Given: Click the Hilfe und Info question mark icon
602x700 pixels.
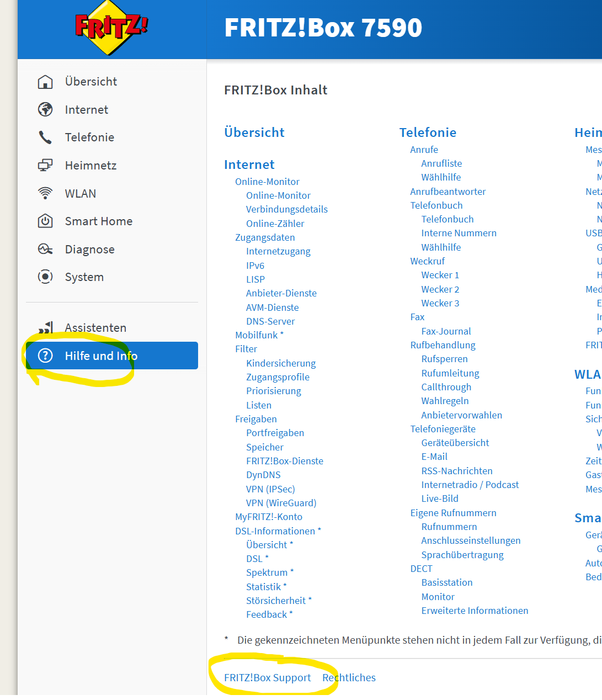Looking at the screenshot, I should (x=45, y=356).
